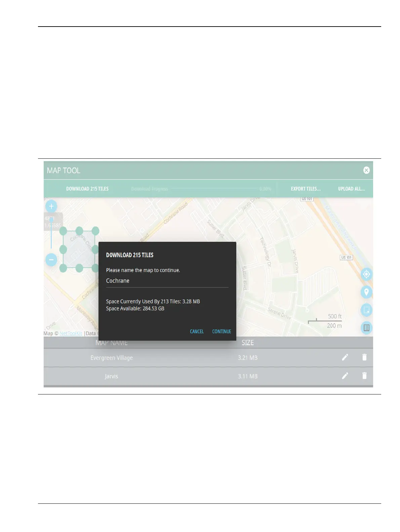This screenshot has height=532, width=400.
Task: Click Download 215 Tiles toolbar button
Action: tap(87, 189)
